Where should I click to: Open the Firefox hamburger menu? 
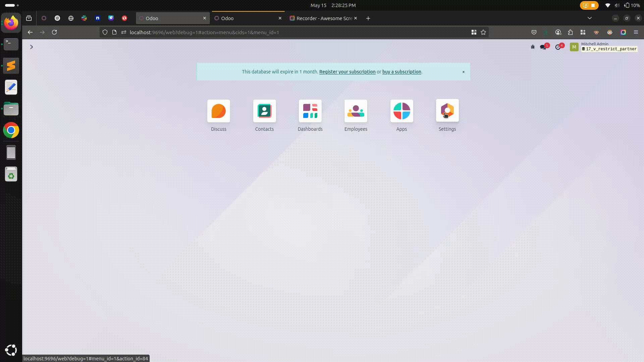[636, 32]
